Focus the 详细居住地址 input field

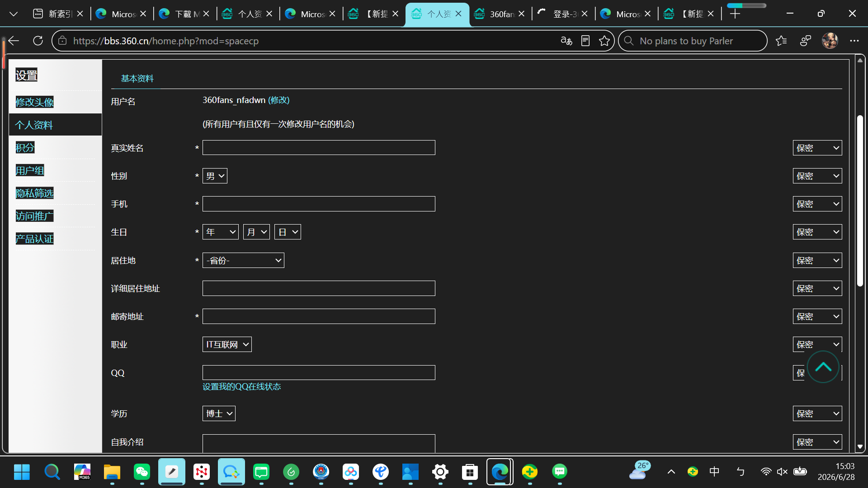pos(319,288)
